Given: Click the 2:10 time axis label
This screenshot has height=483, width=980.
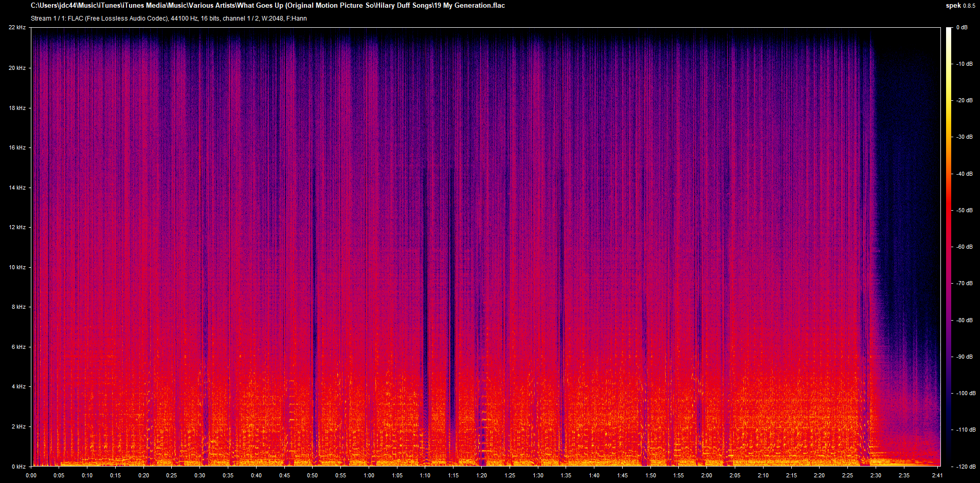Looking at the screenshot, I should coord(763,475).
